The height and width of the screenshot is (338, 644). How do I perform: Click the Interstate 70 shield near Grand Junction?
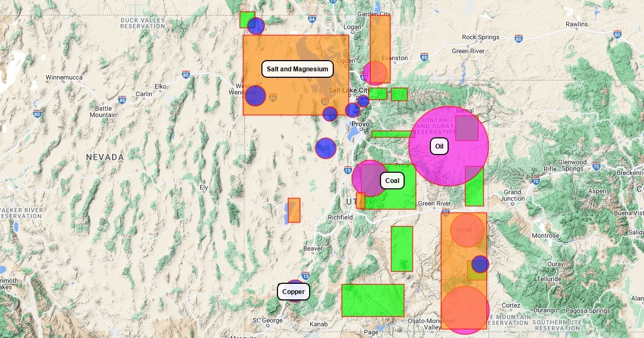pos(536,181)
